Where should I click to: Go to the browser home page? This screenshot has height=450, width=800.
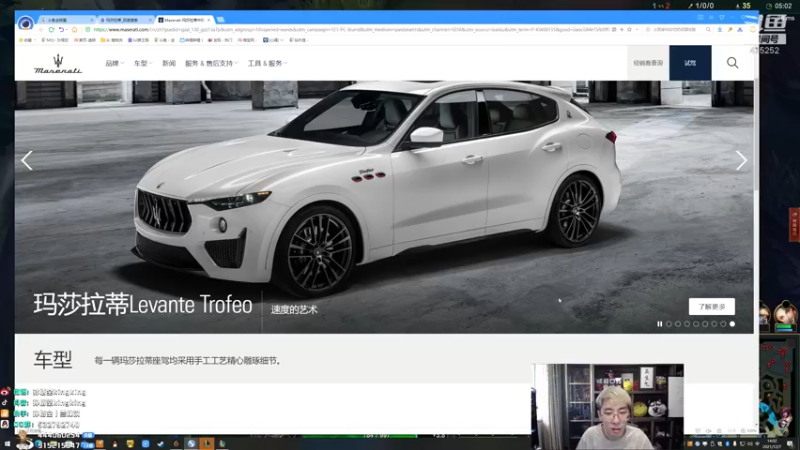coord(74,30)
